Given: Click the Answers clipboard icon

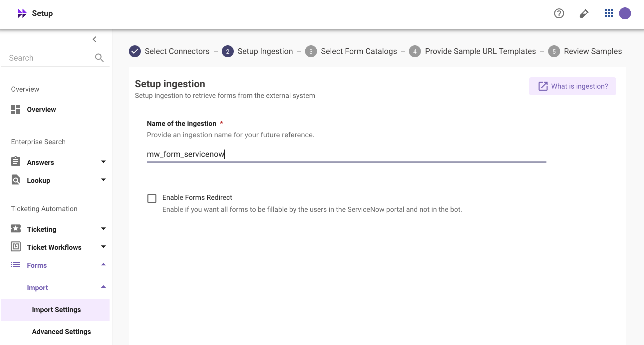Looking at the screenshot, I should point(16,161).
